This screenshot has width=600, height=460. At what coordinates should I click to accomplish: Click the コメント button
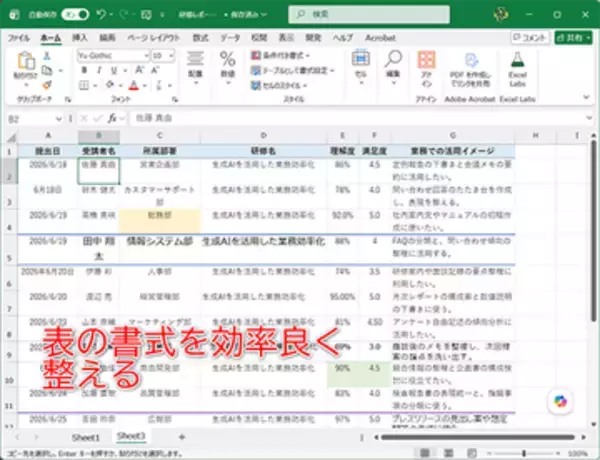[x=530, y=38]
